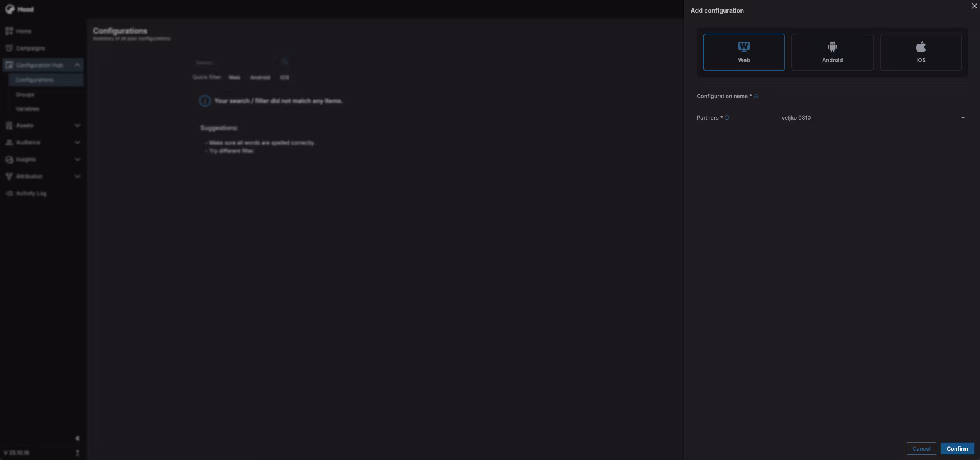Click the Insights sidebar icon
This screenshot has width=980, height=460.
click(9, 159)
